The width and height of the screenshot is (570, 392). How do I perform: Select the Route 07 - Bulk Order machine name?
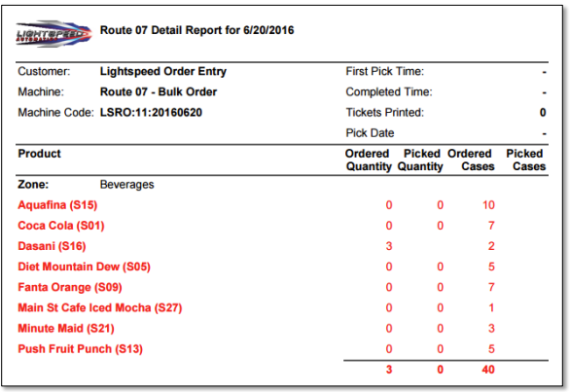pyautogui.click(x=159, y=92)
